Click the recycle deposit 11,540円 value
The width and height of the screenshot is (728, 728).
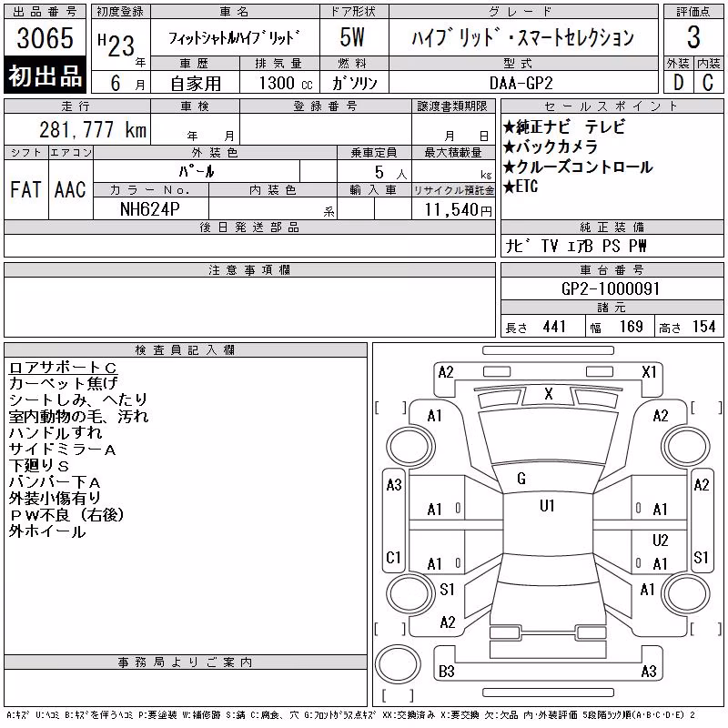click(458, 209)
